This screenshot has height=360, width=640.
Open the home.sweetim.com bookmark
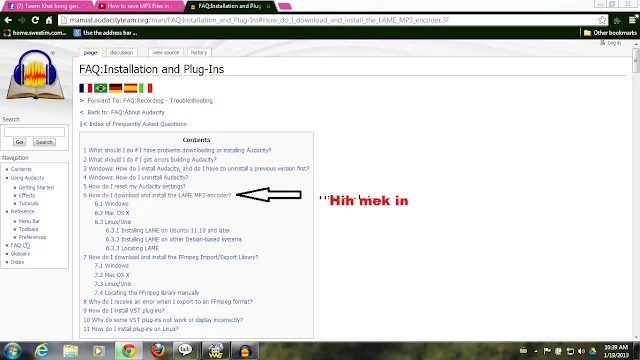point(35,33)
